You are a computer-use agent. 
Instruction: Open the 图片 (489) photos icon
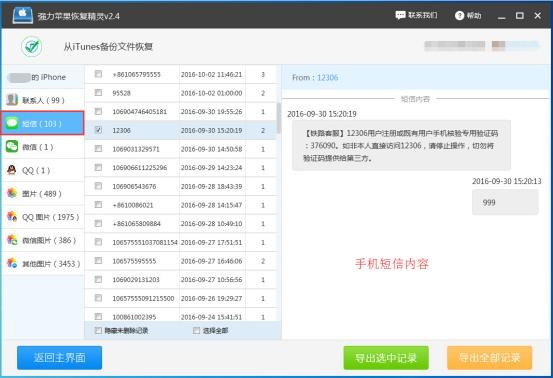12,193
